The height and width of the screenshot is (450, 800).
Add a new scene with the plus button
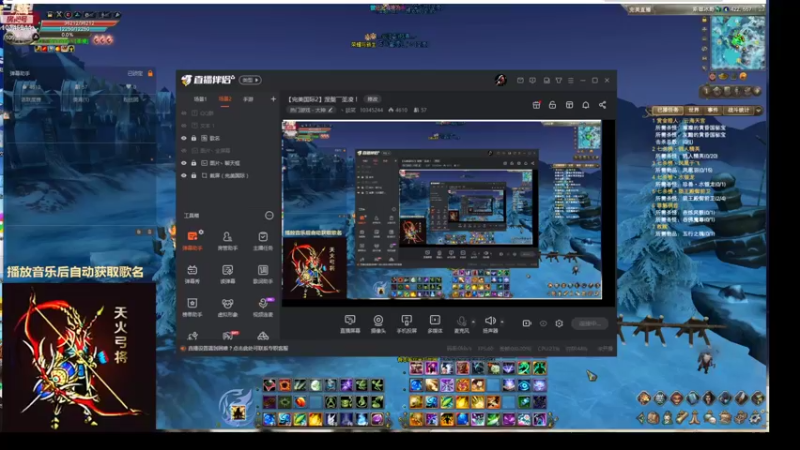[x=273, y=99]
